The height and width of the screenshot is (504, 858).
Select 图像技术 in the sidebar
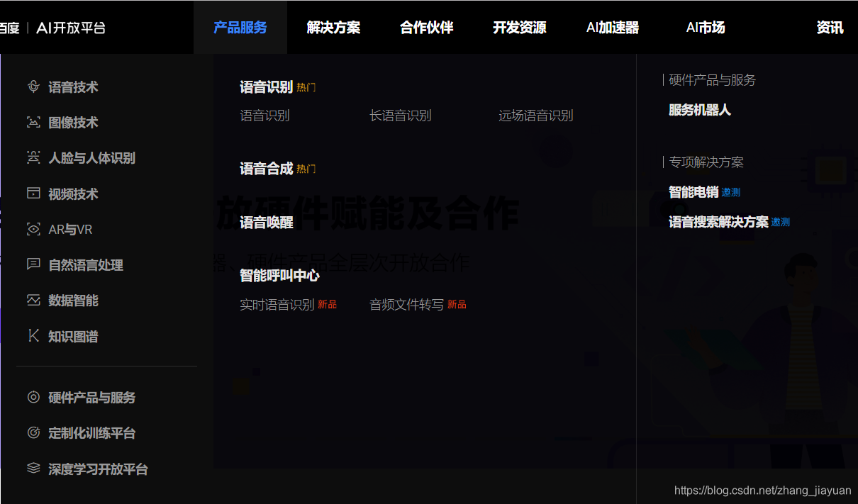[73, 123]
